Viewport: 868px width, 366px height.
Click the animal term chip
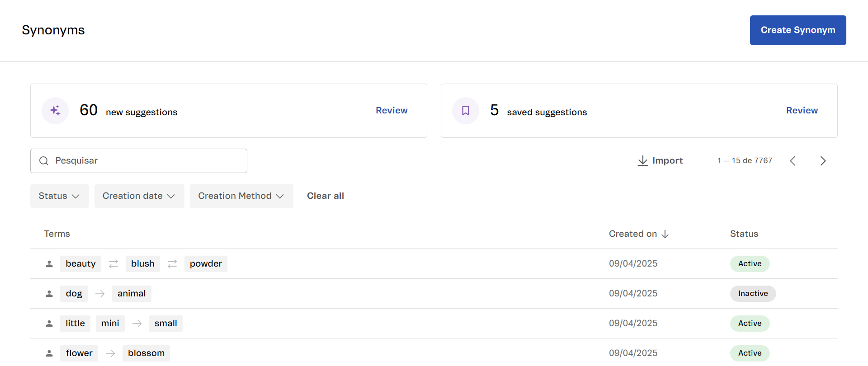(x=132, y=294)
